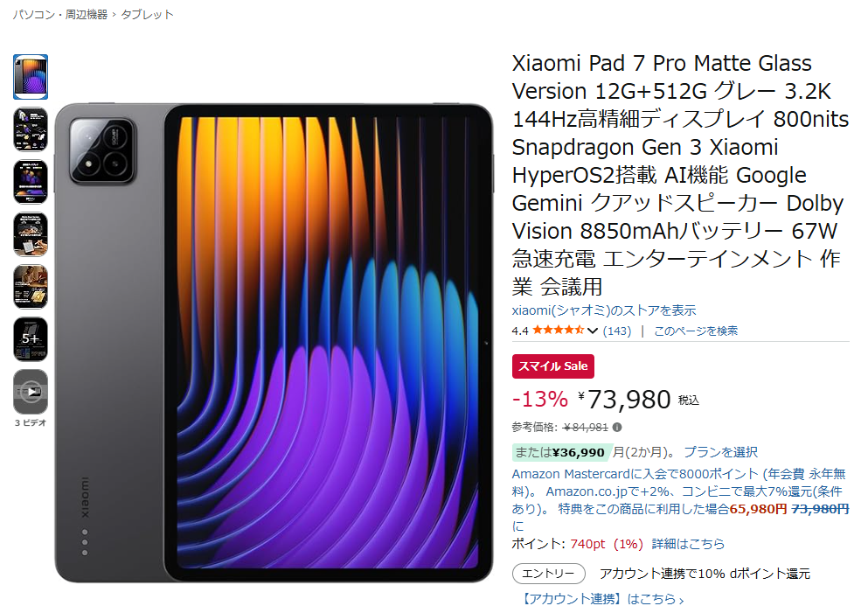Screen dimensions: 868x613
Task: Click the エントリー button
Action: tap(549, 574)
